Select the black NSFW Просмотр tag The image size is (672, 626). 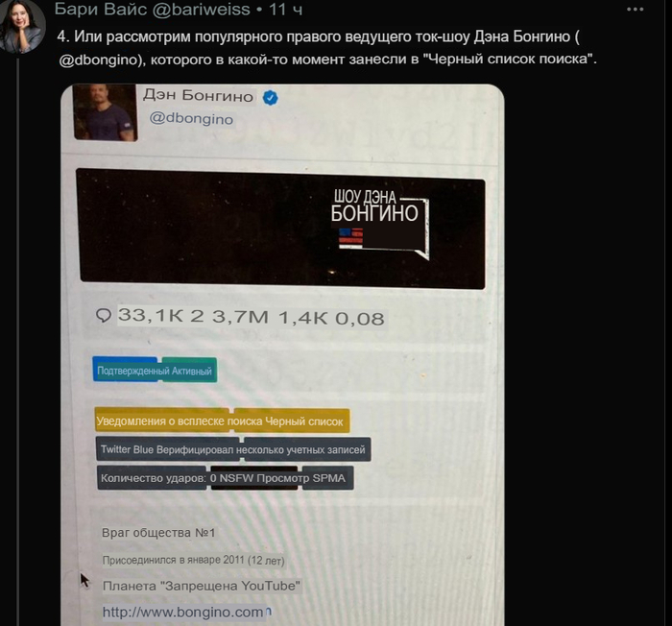(255, 477)
